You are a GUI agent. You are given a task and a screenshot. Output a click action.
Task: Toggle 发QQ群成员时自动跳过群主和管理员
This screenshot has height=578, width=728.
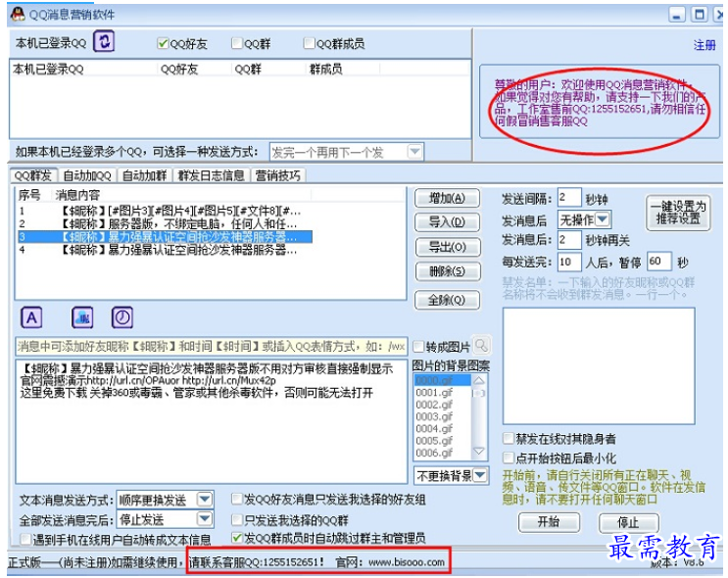[237, 538]
